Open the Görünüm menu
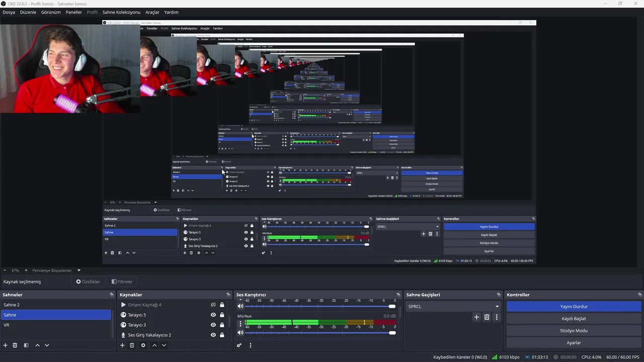This screenshot has height=362, width=644. click(51, 12)
